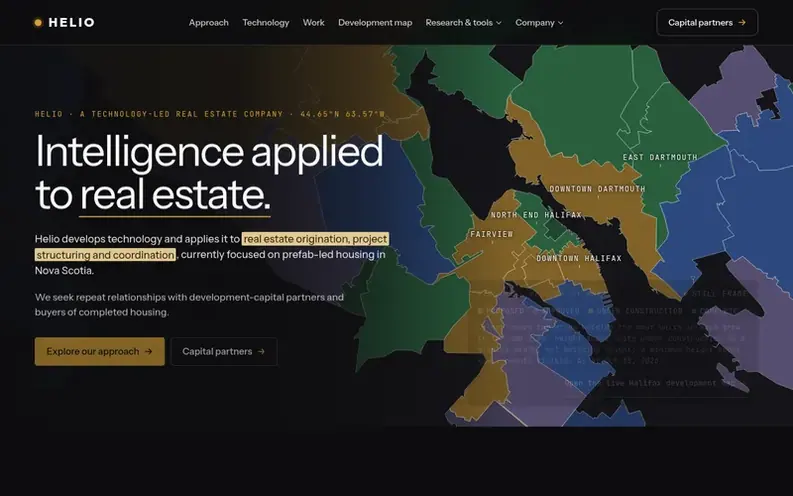793x496 pixels.
Task: Go to the HELIO home wordmark
Action: point(71,23)
